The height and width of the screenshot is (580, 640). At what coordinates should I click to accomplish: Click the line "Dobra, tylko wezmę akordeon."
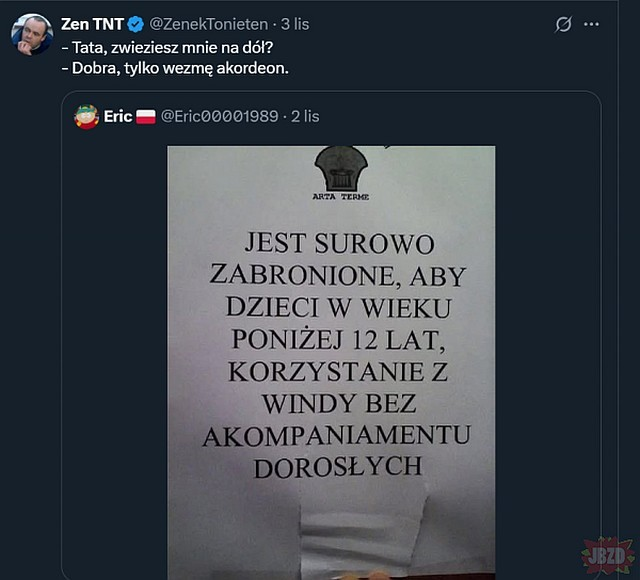[x=175, y=68]
